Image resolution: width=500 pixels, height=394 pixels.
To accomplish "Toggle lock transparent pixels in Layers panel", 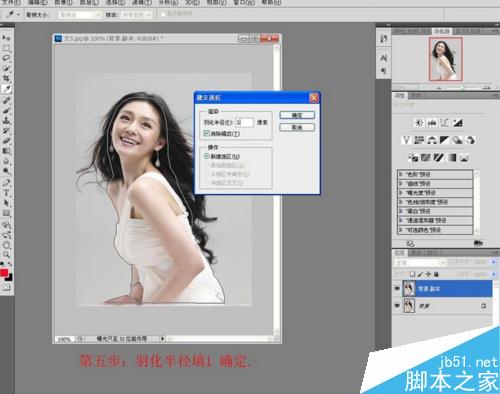I will (412, 274).
